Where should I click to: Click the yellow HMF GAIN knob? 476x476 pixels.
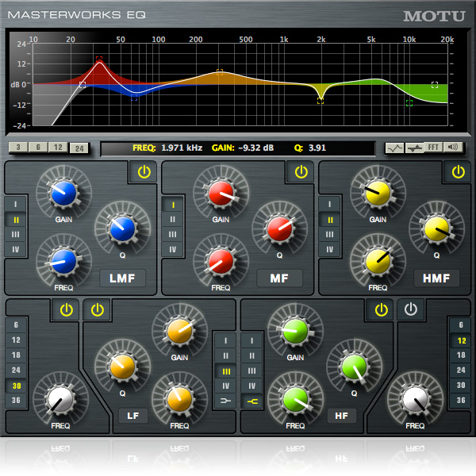378,193
